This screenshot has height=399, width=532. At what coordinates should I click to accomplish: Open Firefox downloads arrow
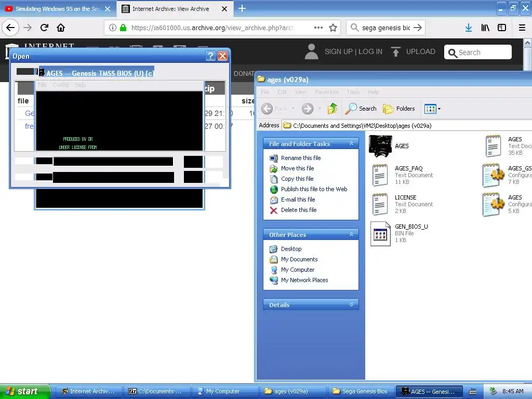[469, 28]
